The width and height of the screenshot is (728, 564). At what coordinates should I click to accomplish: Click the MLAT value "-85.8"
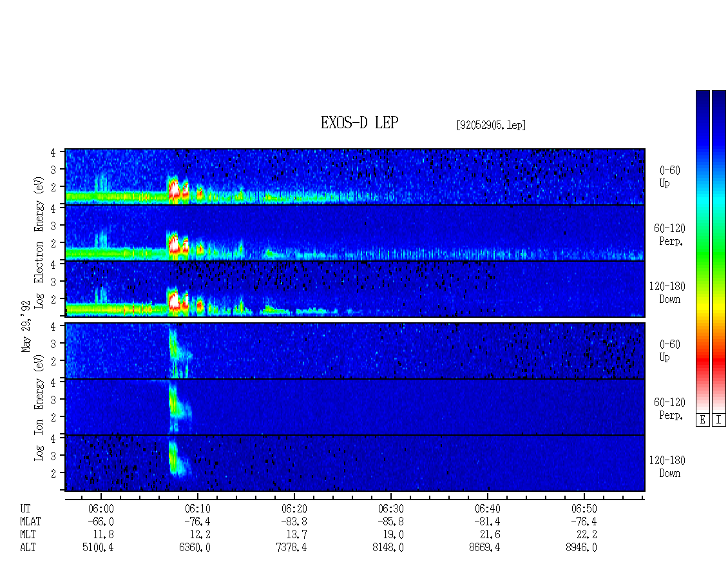tap(390, 521)
